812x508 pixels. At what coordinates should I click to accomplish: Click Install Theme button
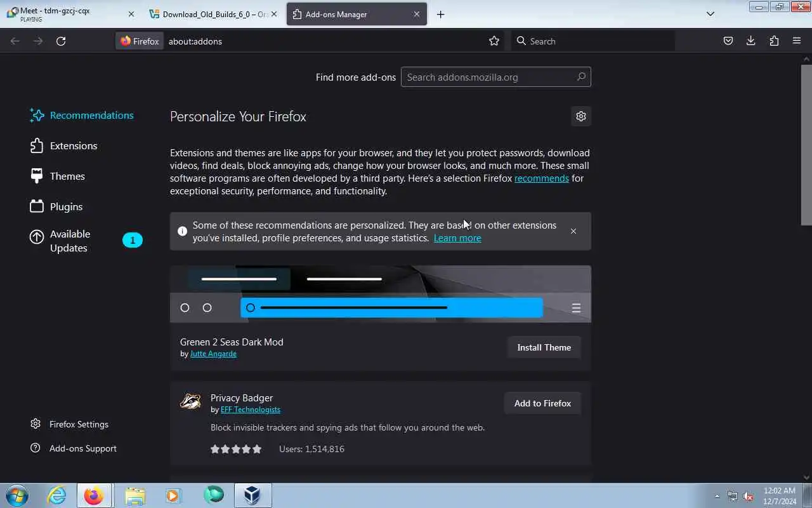[544, 347]
